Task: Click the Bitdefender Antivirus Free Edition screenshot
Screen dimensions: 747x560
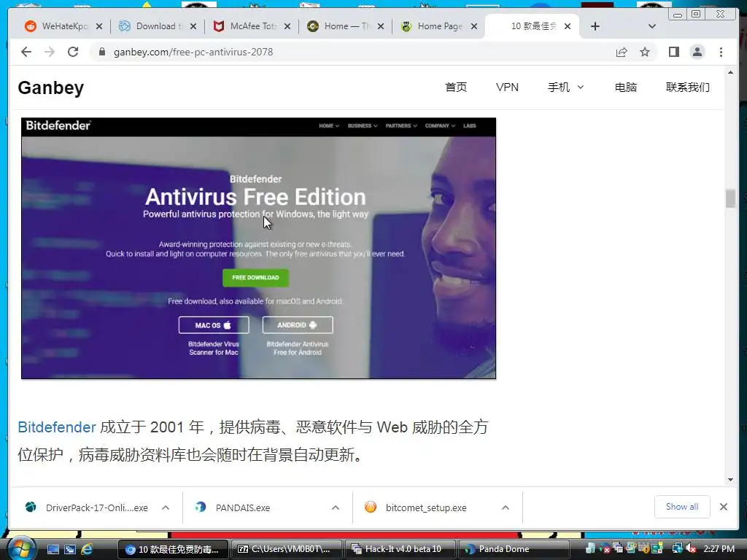Action: tap(258, 248)
